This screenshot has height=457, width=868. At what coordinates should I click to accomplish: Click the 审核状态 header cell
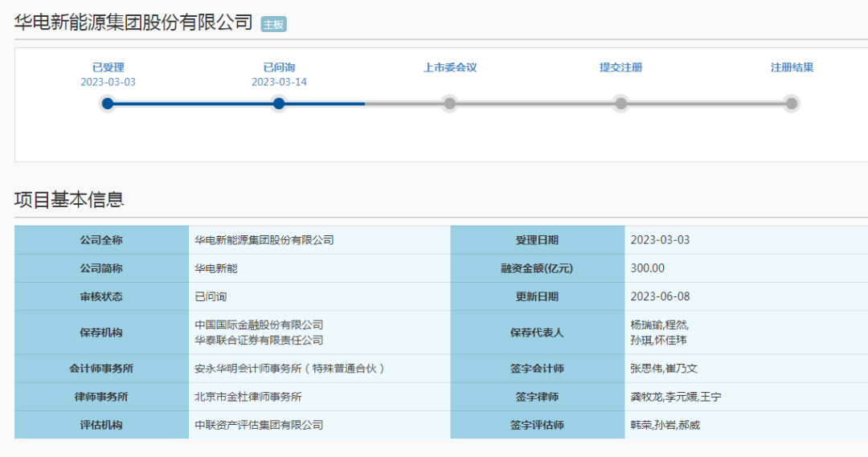click(101, 296)
